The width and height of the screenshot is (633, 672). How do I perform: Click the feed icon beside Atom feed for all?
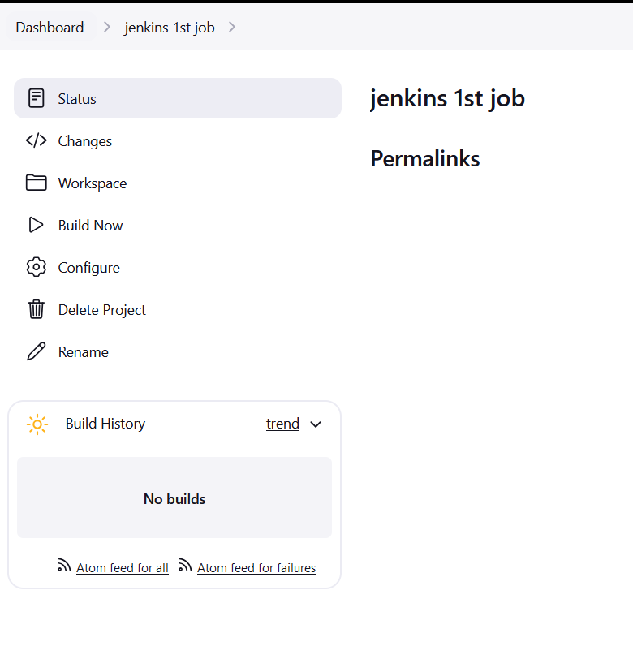pos(64,566)
